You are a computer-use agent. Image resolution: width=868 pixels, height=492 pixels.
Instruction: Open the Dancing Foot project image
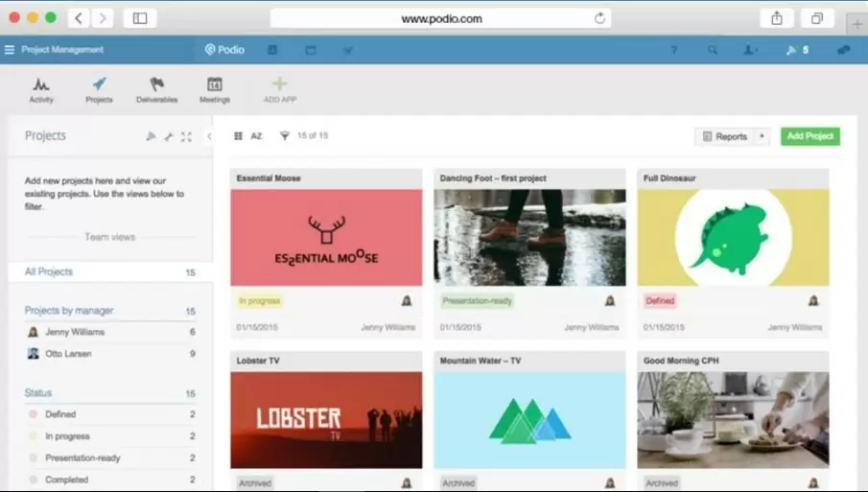[529, 238]
